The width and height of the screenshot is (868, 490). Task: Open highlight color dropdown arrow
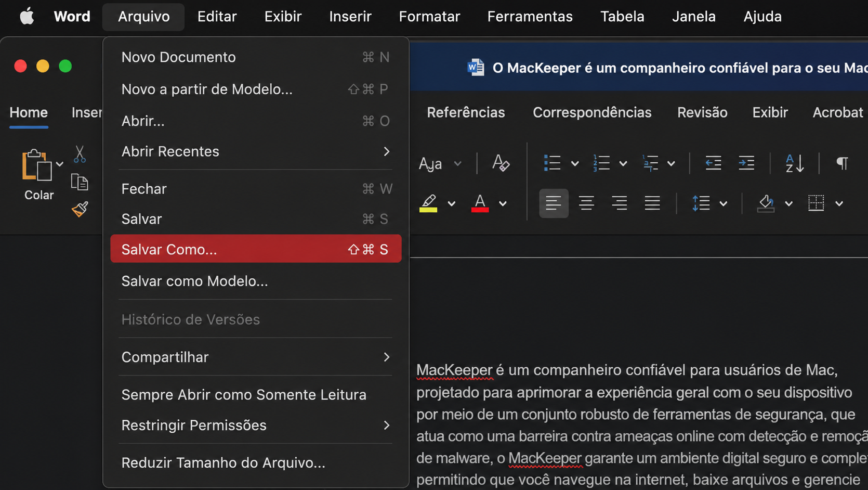click(x=451, y=204)
